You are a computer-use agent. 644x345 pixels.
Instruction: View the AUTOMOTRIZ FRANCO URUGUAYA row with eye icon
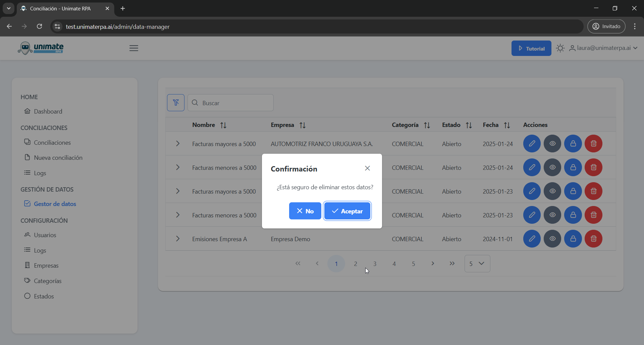click(x=552, y=144)
